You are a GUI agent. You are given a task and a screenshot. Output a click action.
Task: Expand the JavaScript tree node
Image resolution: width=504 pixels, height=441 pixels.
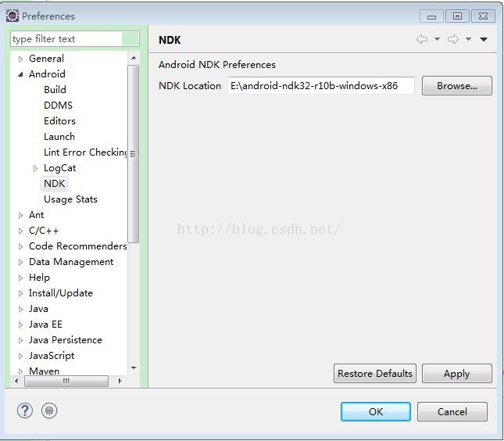coord(21,356)
